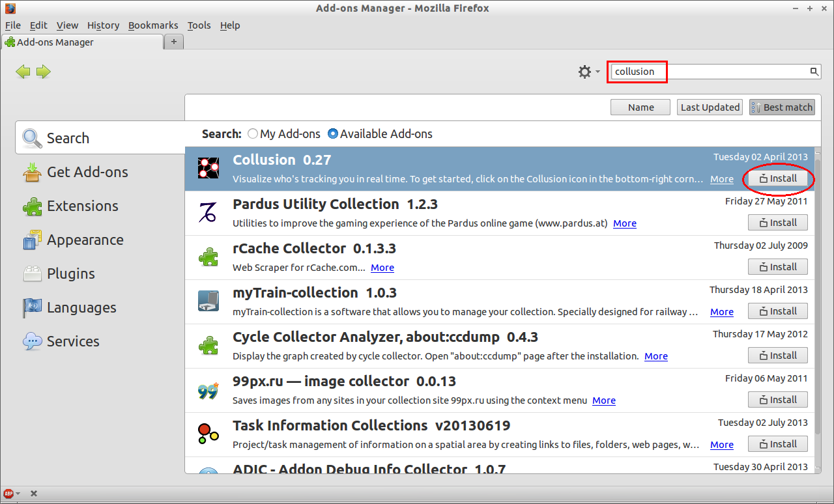The image size is (834, 504).
Task: Go forward with the green right arrow
Action: pyautogui.click(x=44, y=72)
